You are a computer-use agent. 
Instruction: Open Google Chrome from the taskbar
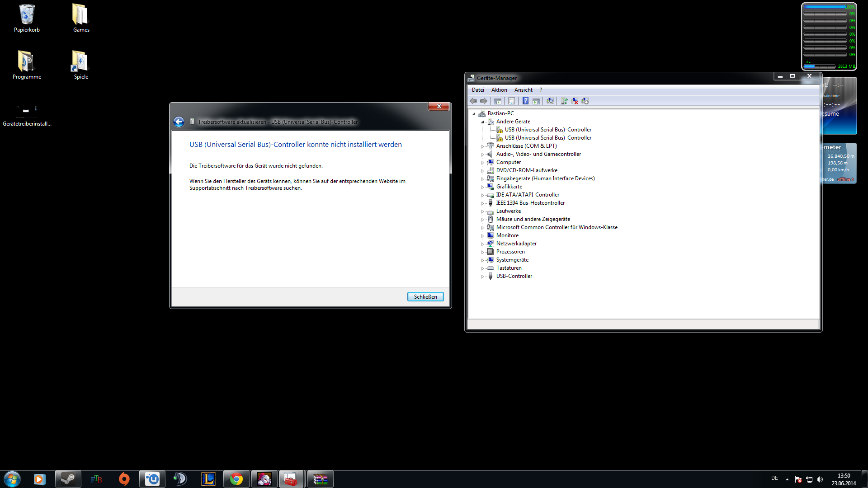point(236,479)
